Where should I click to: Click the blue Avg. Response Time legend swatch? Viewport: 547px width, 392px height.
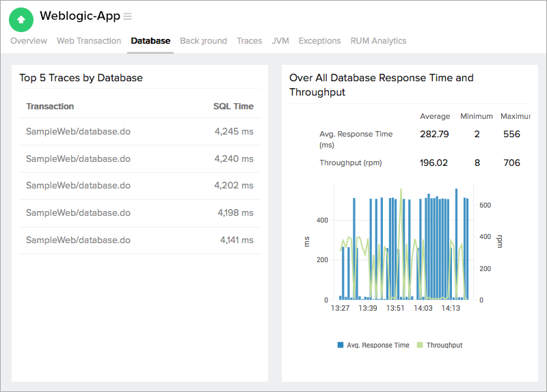pyautogui.click(x=341, y=346)
